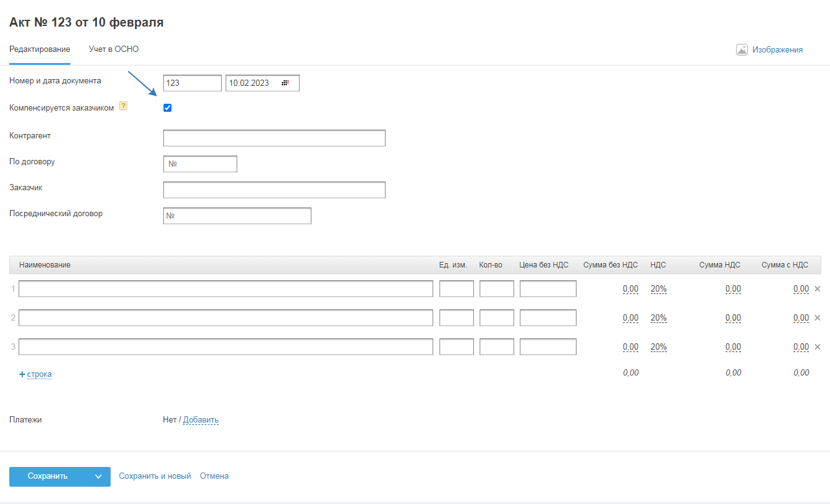Delete row 3 with the X icon
The image size is (830, 504).
(817, 346)
